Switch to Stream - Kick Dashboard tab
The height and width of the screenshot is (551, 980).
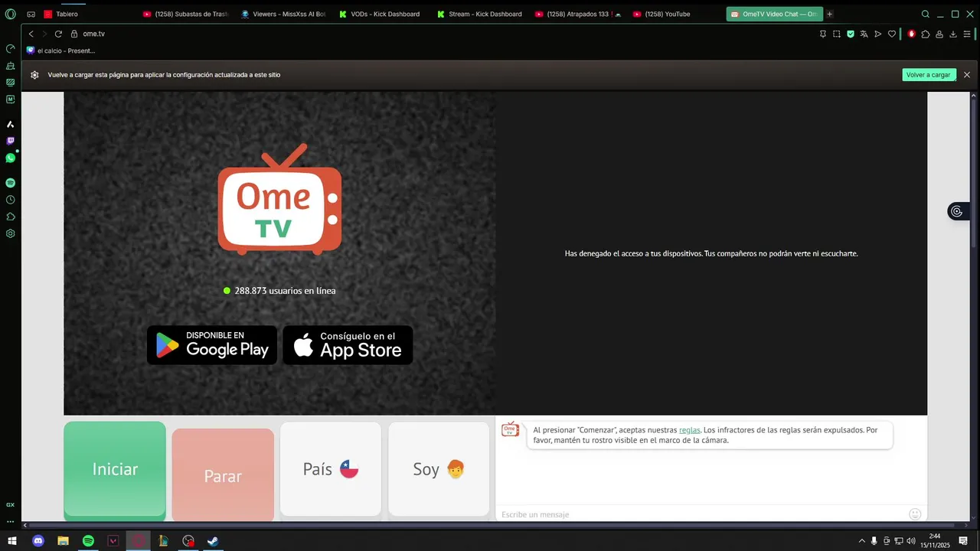(x=479, y=14)
